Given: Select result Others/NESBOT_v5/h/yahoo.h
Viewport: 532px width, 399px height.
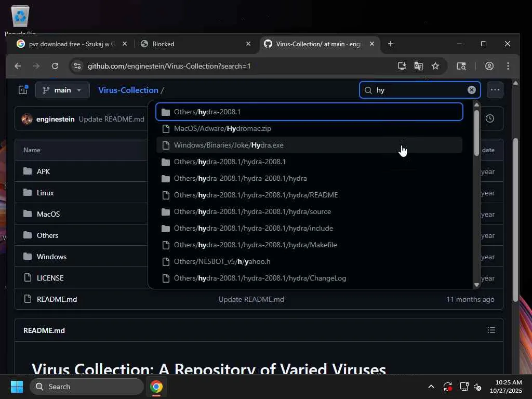Looking at the screenshot, I should [309, 261].
